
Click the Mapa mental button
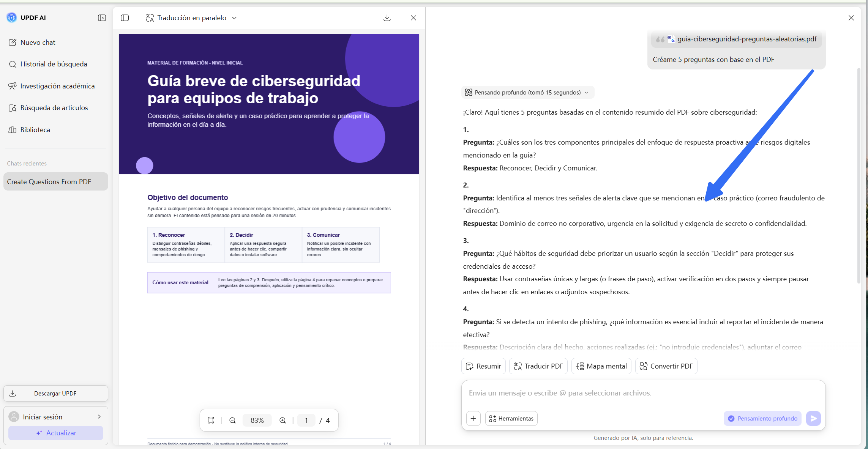(601, 366)
